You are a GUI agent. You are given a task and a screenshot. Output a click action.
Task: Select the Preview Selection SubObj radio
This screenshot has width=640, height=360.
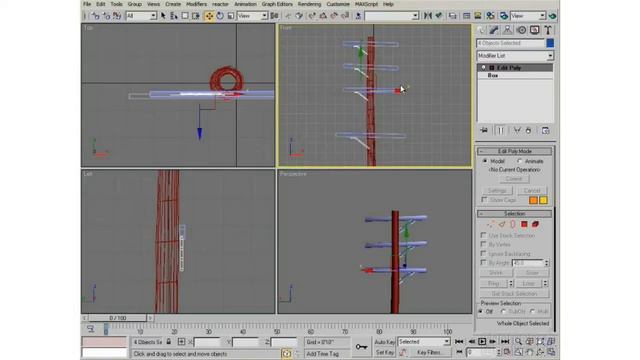point(504,311)
